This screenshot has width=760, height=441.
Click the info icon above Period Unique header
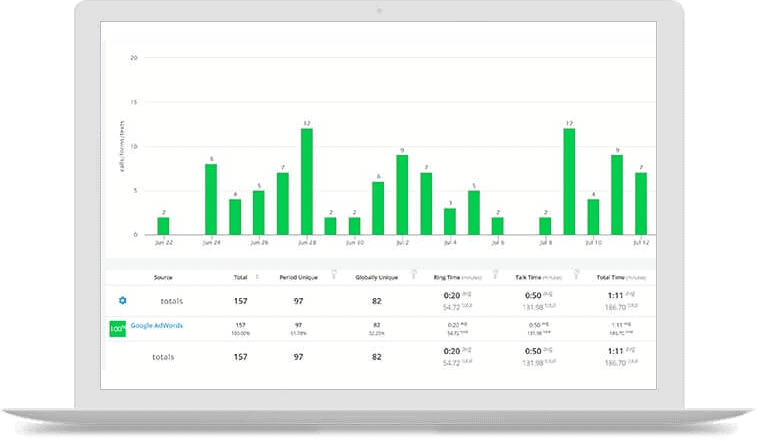pos(332,271)
